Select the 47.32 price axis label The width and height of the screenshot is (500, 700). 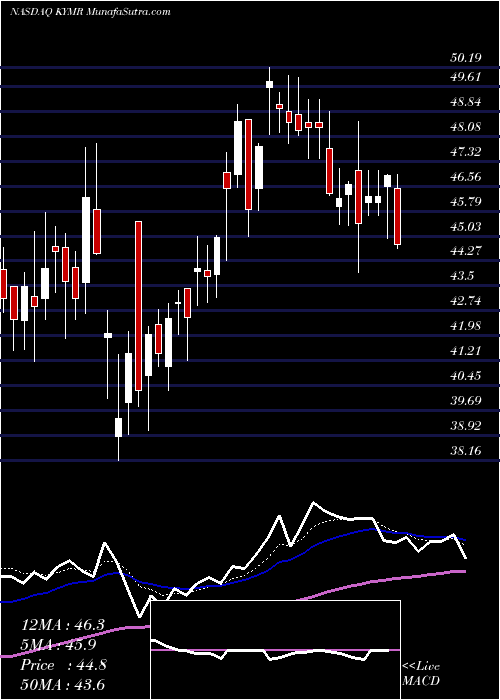(465, 152)
